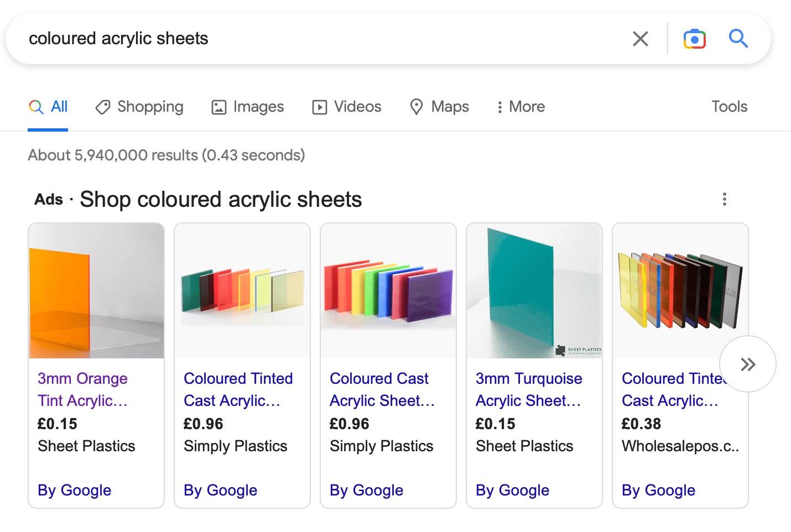Open the Wholesalepos tinted acrylic image
Screen dimensions: 791x532
coord(680,291)
